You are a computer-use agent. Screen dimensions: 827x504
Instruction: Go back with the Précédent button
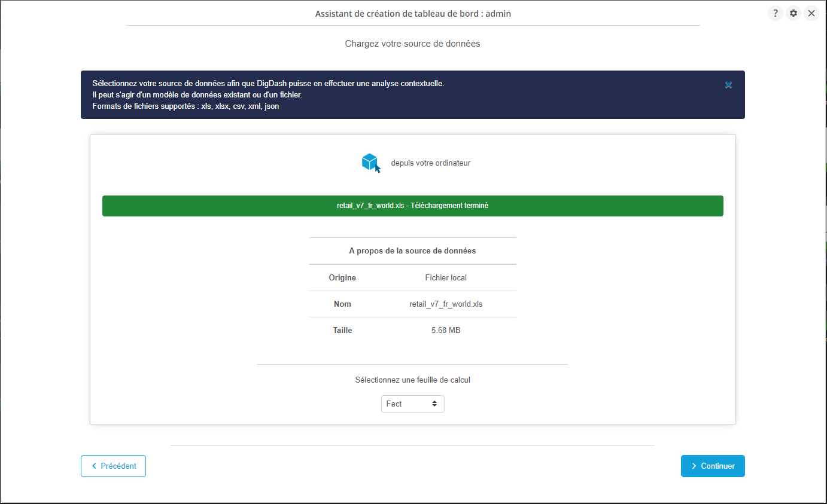click(x=113, y=466)
